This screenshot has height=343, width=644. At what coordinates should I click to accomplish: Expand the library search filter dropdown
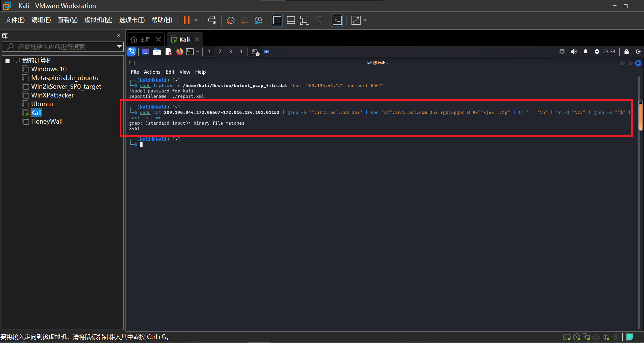[x=119, y=47]
